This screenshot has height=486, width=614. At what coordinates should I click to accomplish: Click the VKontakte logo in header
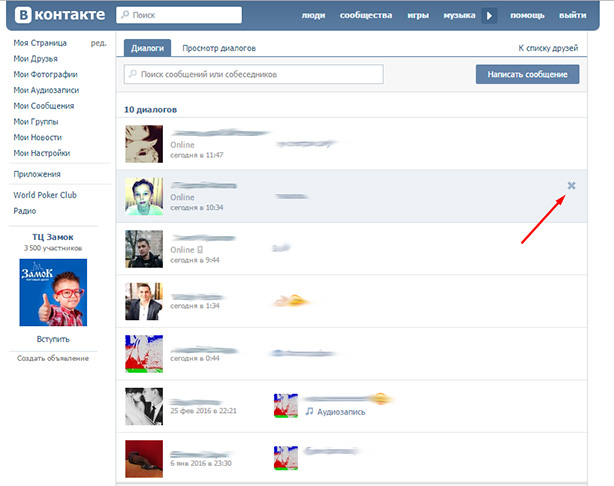55,16
